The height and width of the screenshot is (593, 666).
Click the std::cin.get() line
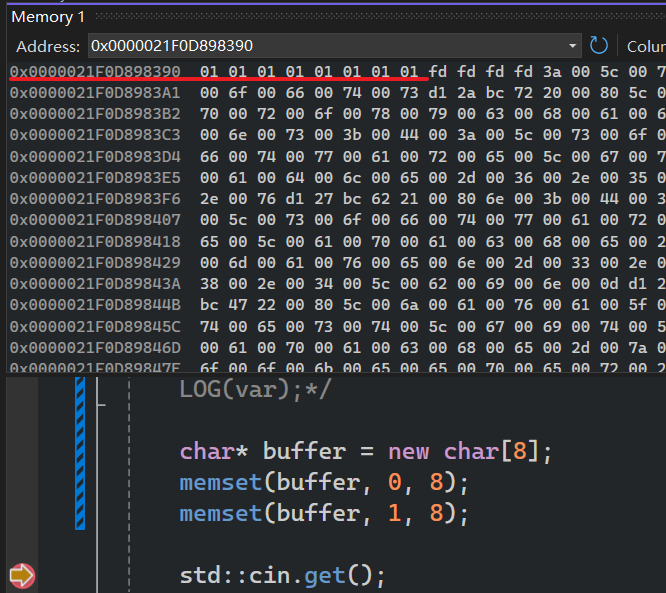click(282, 575)
